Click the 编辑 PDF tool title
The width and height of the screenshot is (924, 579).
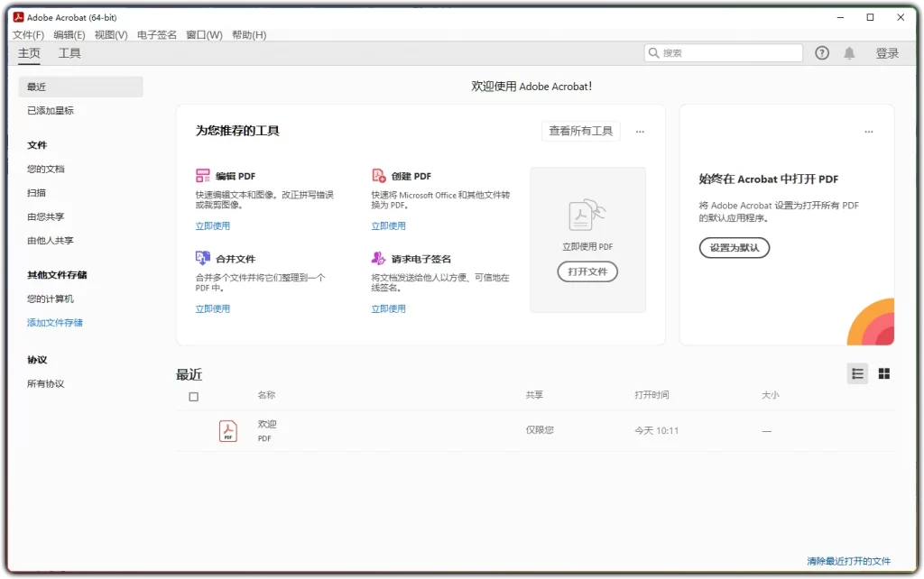[x=236, y=176]
